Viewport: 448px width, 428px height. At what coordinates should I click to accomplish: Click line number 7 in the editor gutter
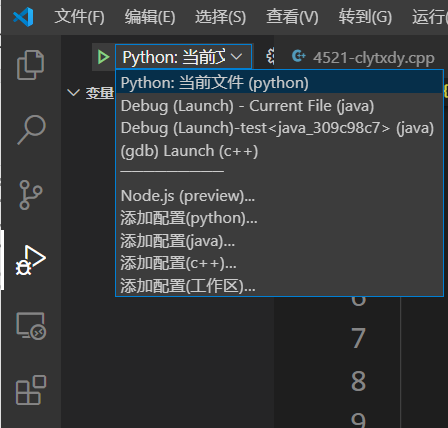point(358,338)
